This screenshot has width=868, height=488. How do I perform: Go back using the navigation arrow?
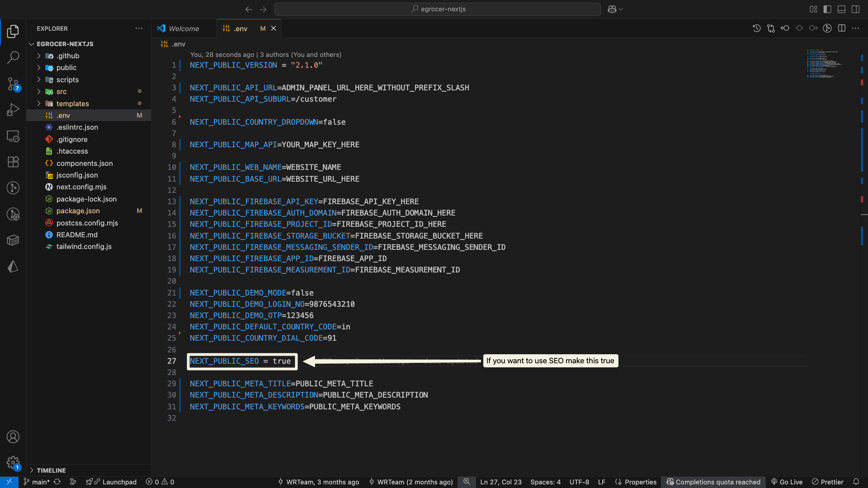click(x=249, y=9)
